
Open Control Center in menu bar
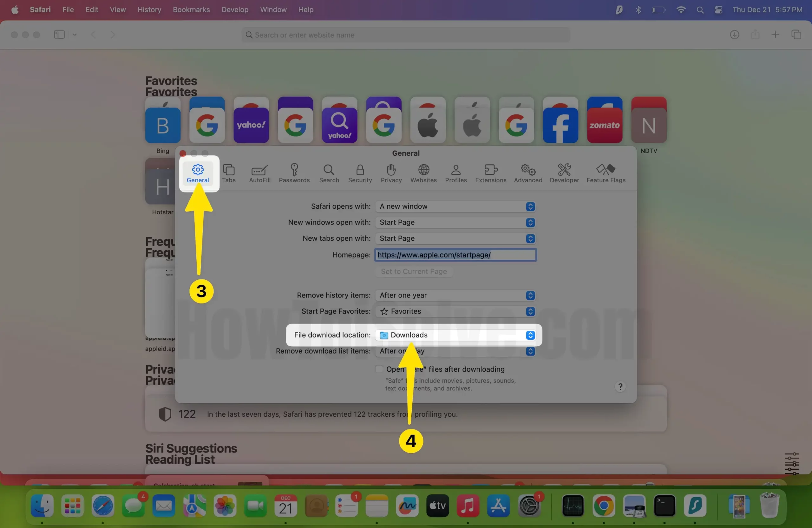[x=718, y=10]
